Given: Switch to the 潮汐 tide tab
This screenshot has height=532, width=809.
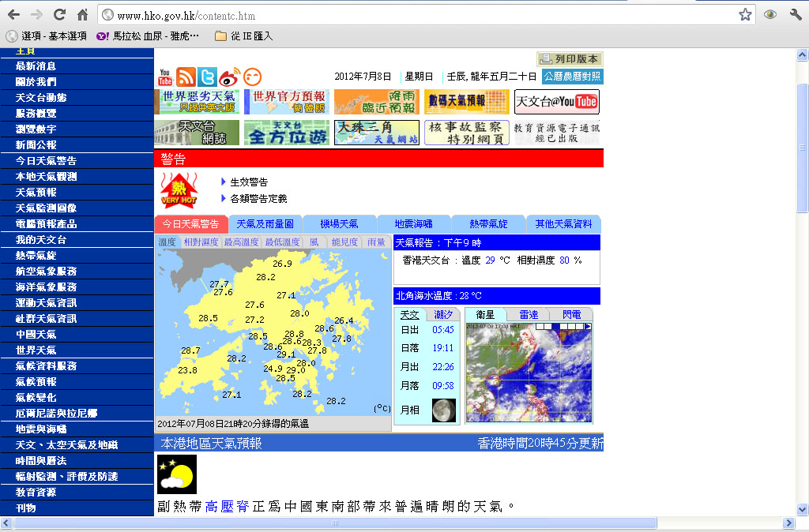Looking at the screenshot, I should pos(444,314).
